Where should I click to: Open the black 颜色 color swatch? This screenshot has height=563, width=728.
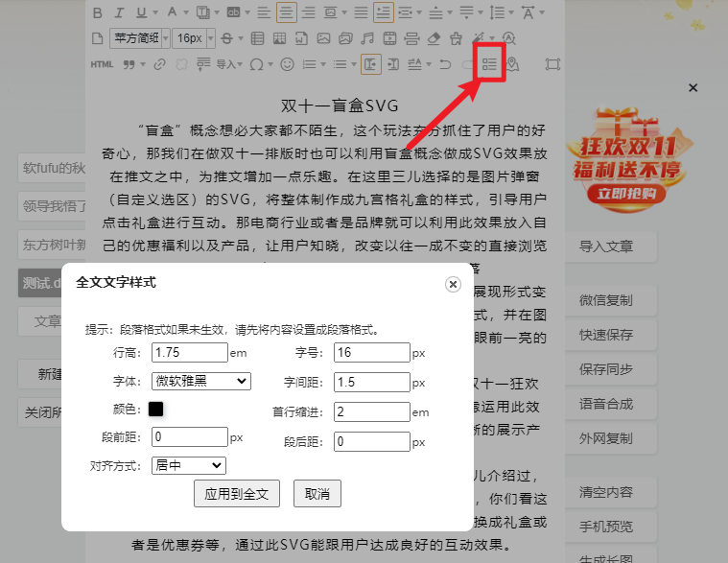coord(156,409)
